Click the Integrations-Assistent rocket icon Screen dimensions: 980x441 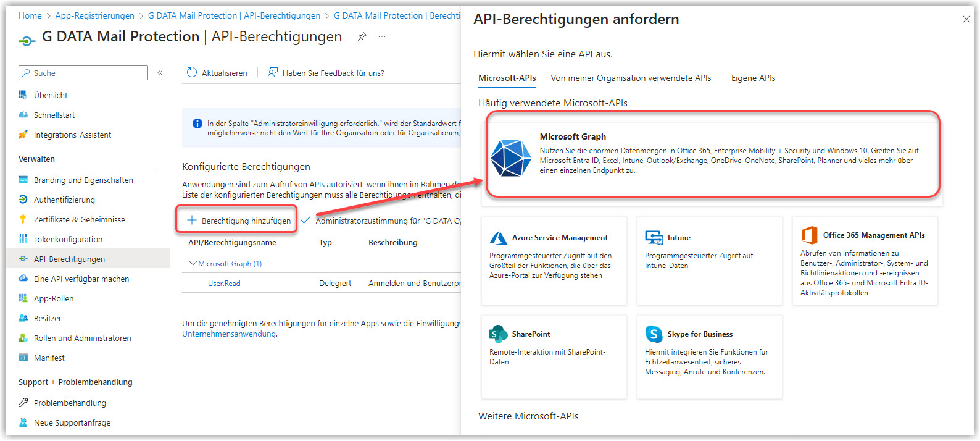point(23,134)
